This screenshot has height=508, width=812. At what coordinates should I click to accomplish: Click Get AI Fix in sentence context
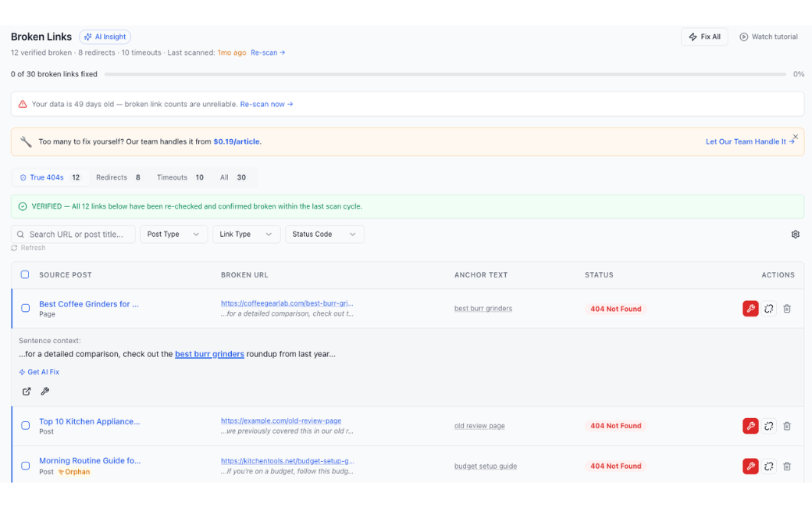coord(39,372)
